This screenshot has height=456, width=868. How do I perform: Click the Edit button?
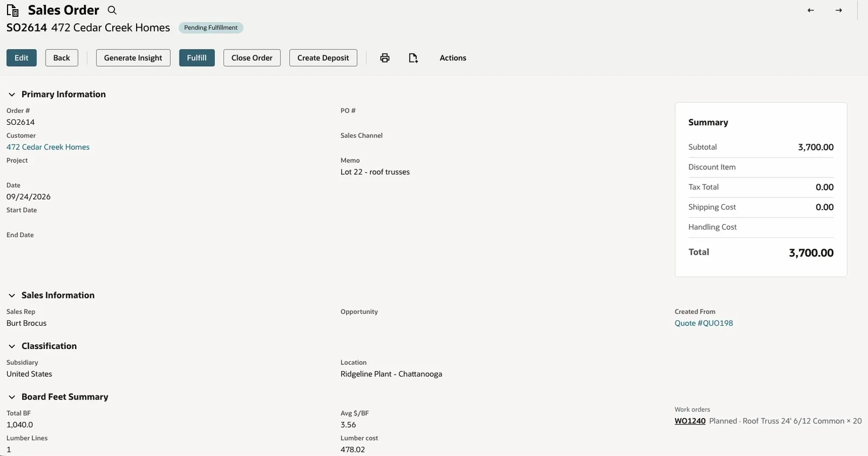click(22, 58)
